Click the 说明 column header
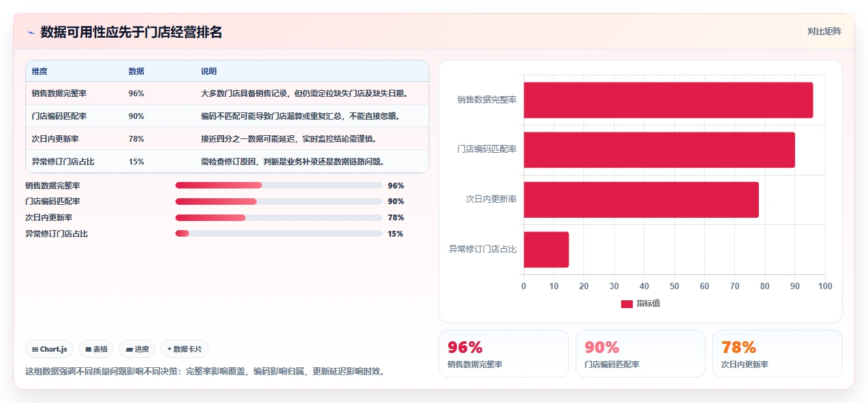 click(209, 71)
